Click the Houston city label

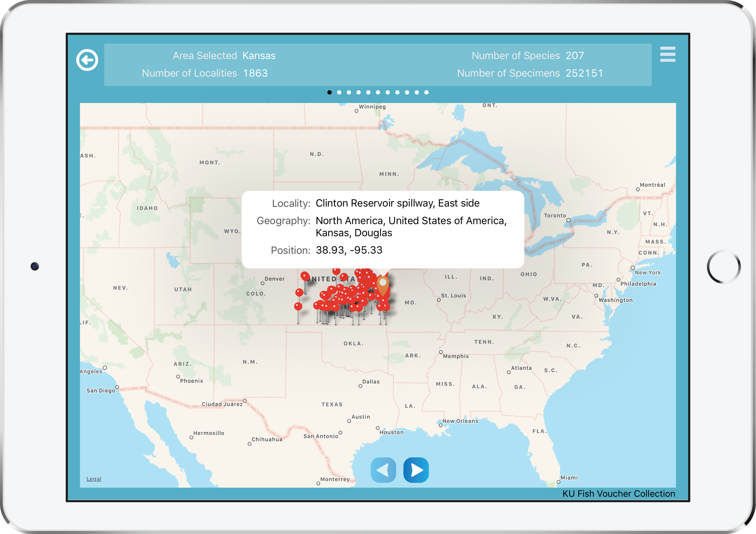[x=391, y=433]
